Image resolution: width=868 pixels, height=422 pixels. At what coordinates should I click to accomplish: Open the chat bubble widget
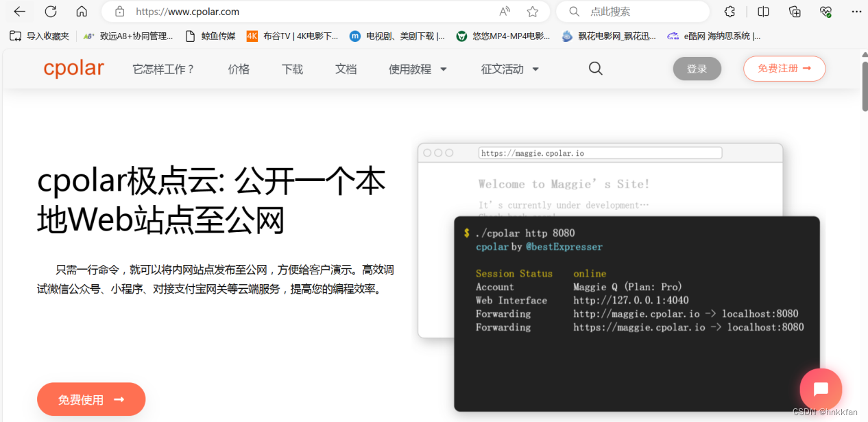pyautogui.click(x=821, y=389)
